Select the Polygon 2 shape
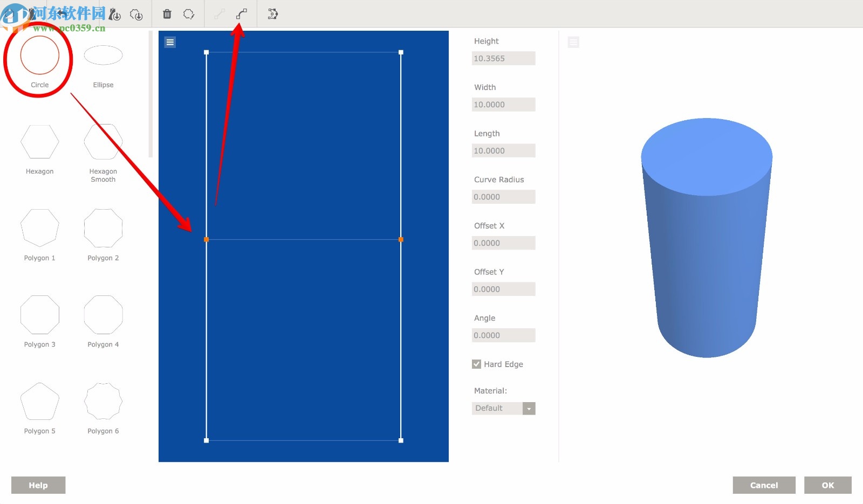863x504 pixels. click(103, 228)
